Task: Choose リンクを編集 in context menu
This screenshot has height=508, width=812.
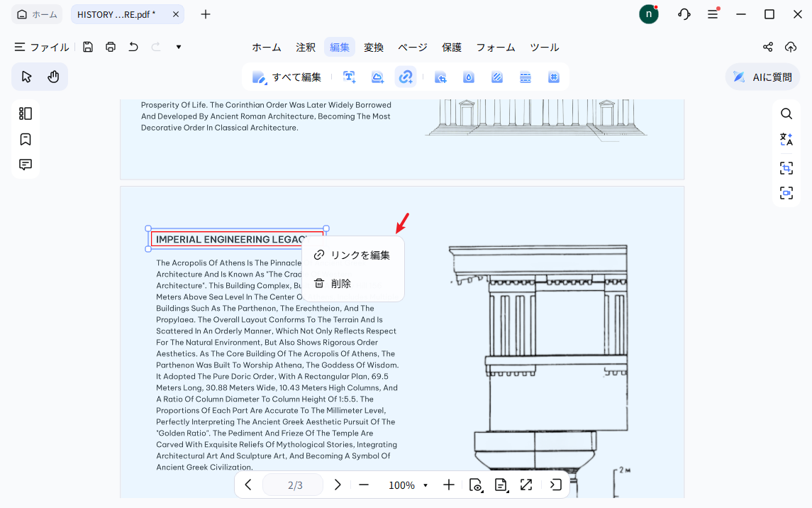Action: pos(352,255)
